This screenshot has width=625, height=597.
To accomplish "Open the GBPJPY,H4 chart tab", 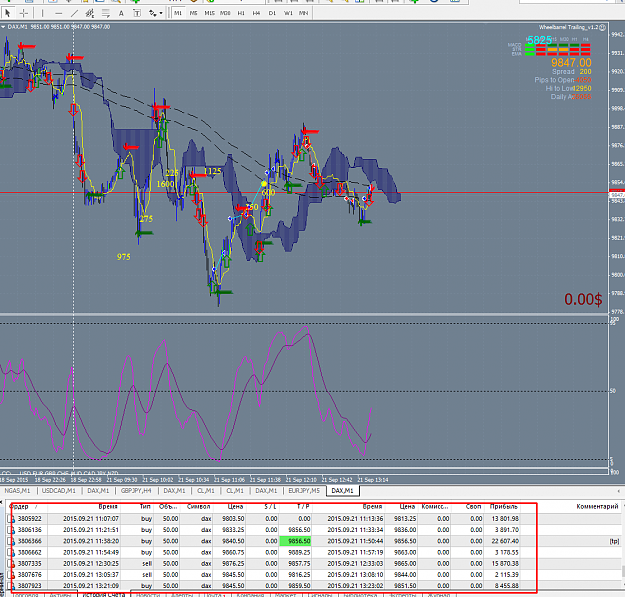I will tap(136, 491).
